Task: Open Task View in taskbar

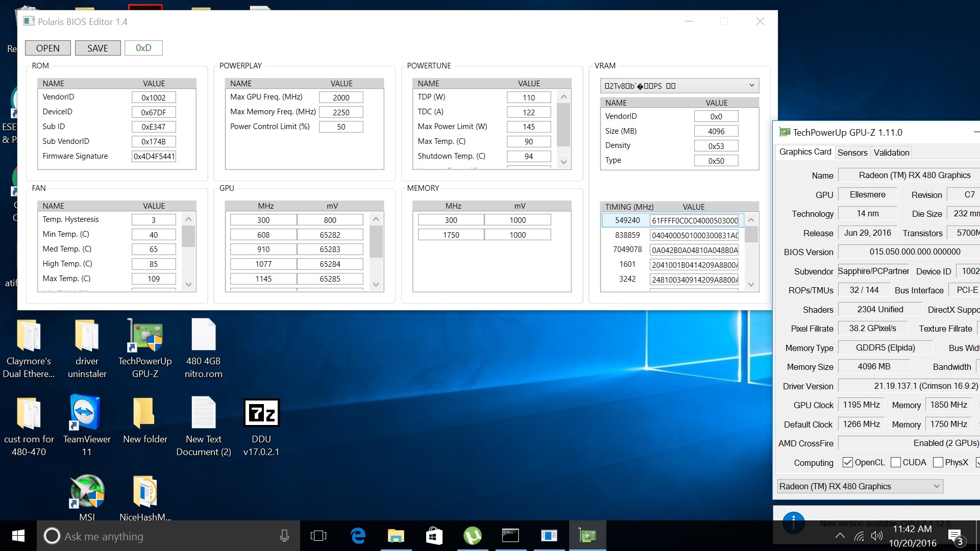Action: 318,536
